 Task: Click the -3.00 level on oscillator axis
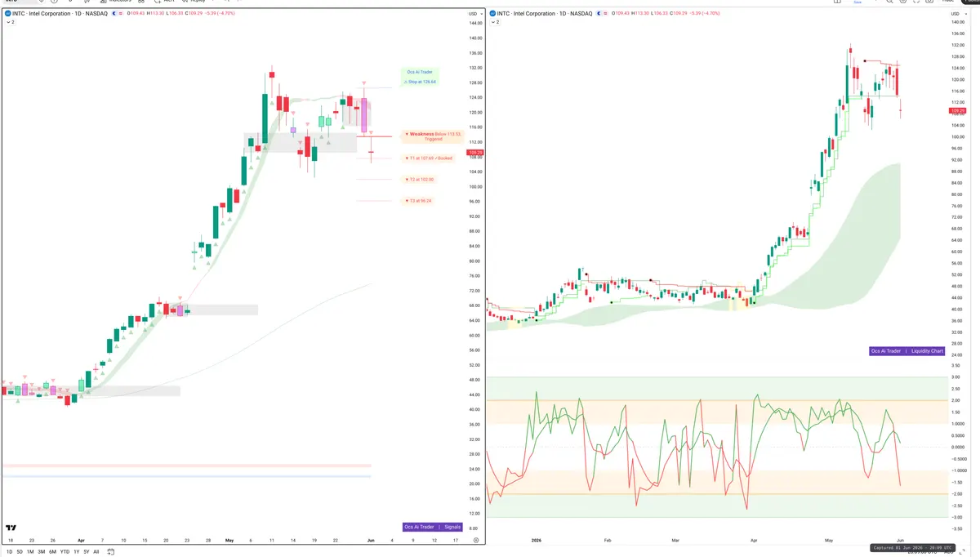[955, 517]
